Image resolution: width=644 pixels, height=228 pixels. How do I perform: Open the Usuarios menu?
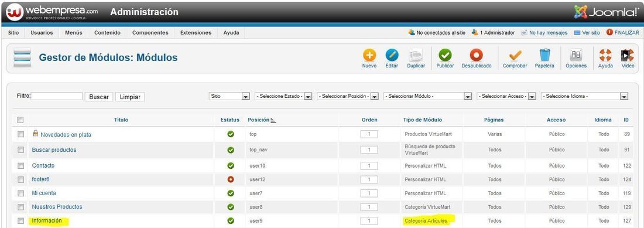coord(42,33)
